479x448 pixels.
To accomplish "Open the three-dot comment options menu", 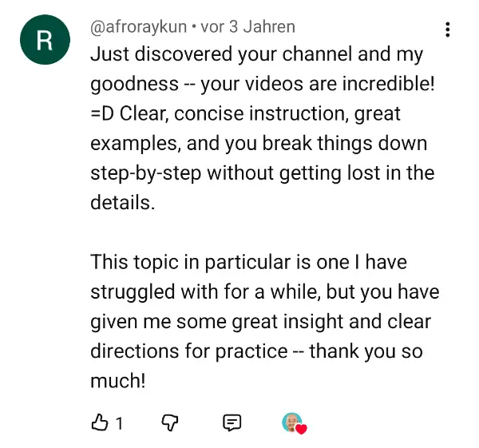I will click(447, 30).
